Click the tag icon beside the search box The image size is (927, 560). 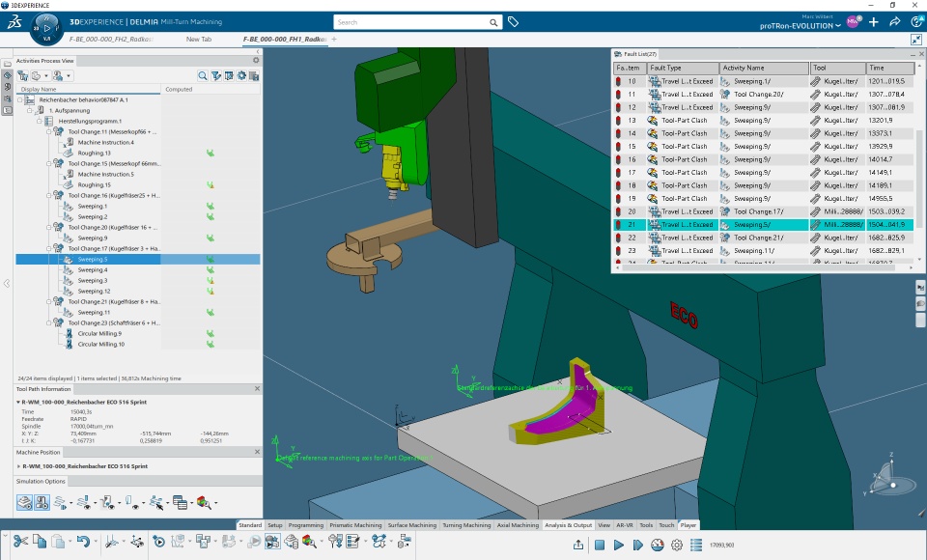pyautogui.click(x=513, y=22)
